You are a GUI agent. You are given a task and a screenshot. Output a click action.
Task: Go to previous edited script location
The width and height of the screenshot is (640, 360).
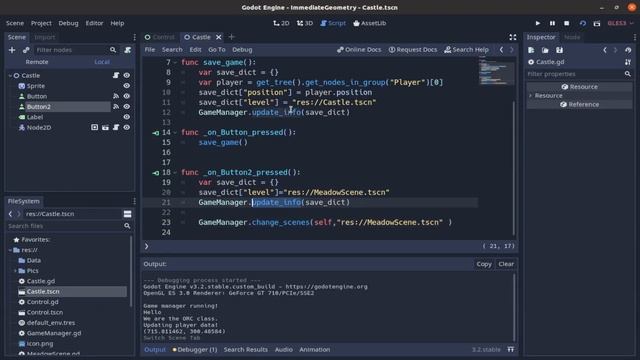(x=502, y=50)
